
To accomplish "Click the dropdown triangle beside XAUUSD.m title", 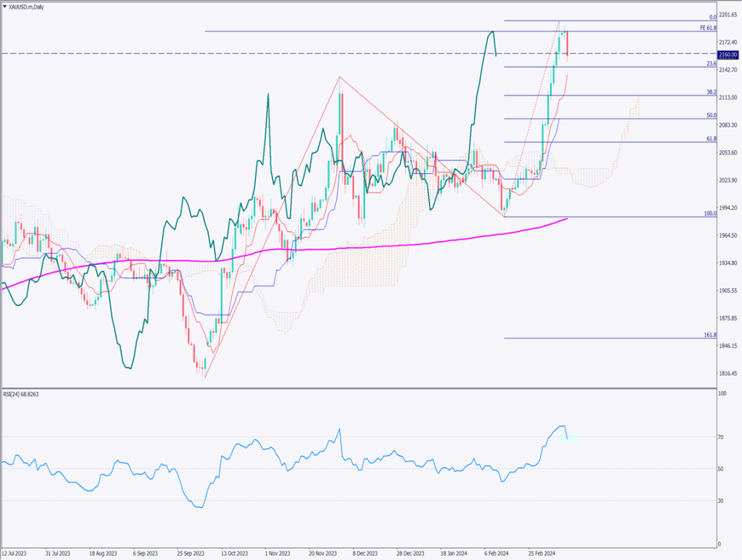I will click(5, 7).
